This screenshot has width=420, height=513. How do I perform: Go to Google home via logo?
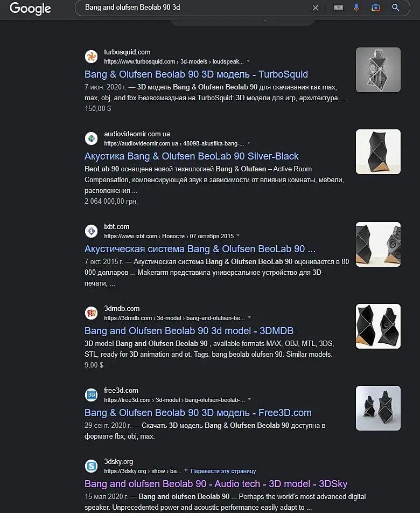pyautogui.click(x=30, y=9)
